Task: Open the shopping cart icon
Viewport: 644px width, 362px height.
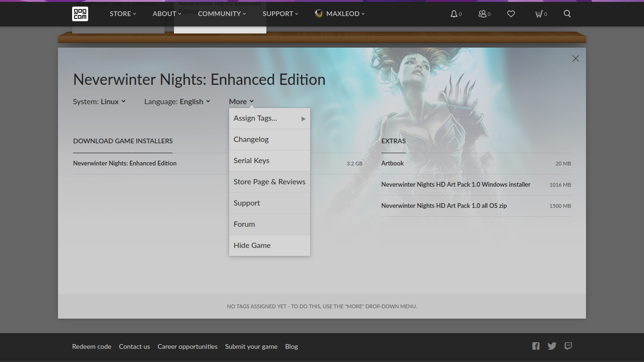Action: click(539, 14)
